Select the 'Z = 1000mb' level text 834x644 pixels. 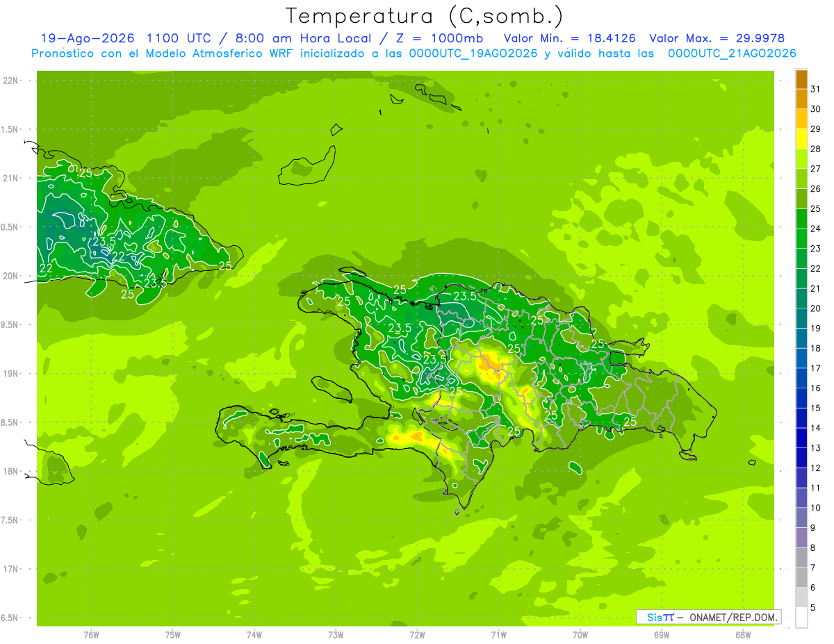tap(441, 38)
